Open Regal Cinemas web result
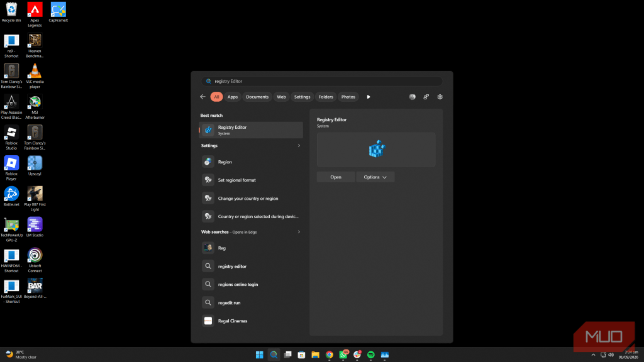Image resolution: width=644 pixels, height=362 pixels. 251,321
